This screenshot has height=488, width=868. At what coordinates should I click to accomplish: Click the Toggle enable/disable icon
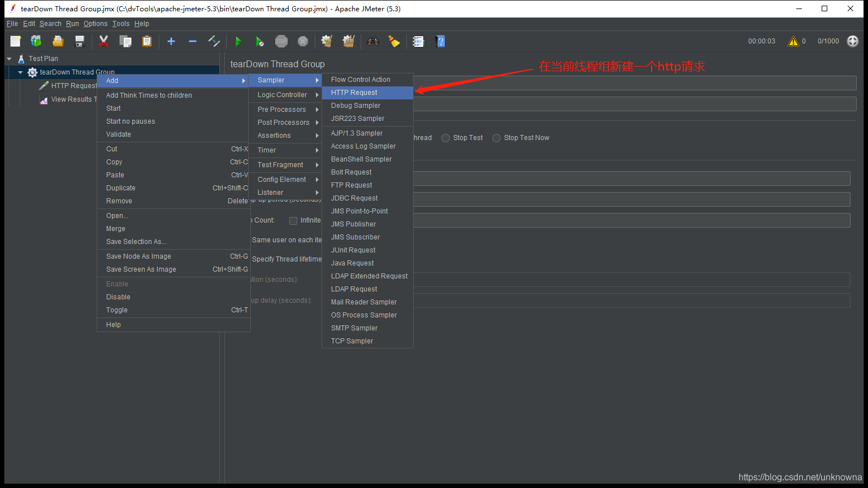pos(214,41)
